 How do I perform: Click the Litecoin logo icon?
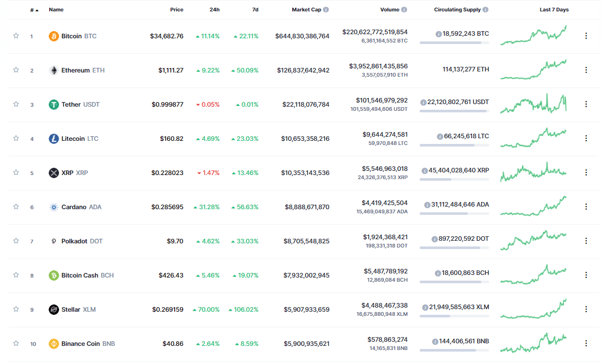click(54, 139)
